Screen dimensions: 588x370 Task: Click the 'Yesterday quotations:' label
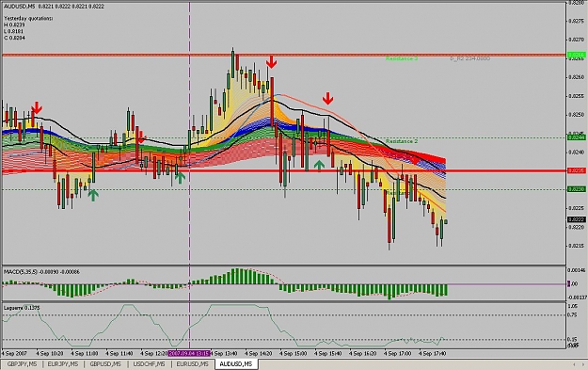28,18
